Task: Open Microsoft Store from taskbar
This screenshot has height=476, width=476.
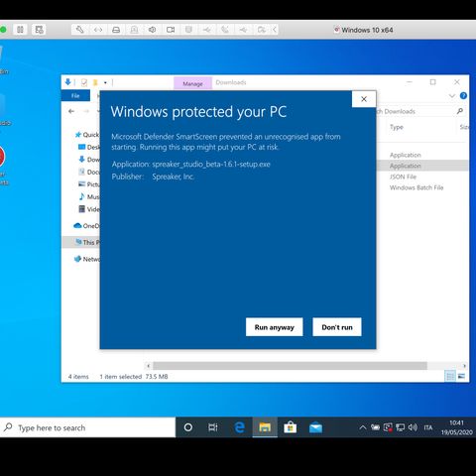Action: coord(290,427)
